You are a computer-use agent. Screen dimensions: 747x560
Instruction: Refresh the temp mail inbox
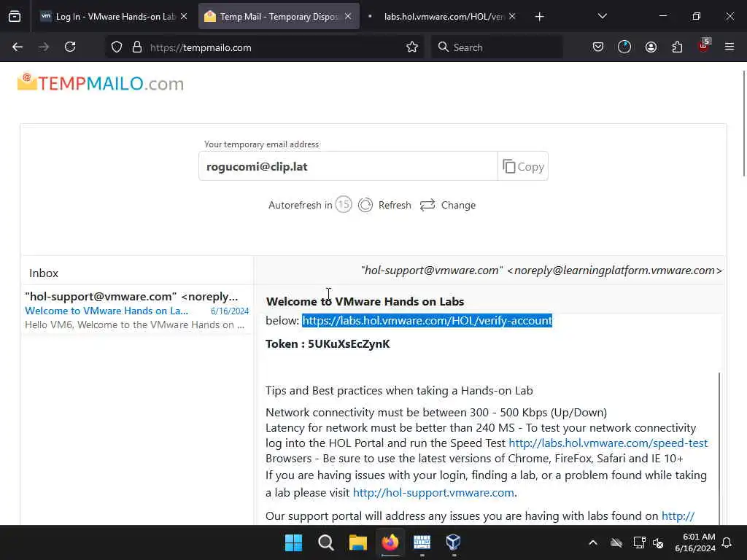pos(385,205)
